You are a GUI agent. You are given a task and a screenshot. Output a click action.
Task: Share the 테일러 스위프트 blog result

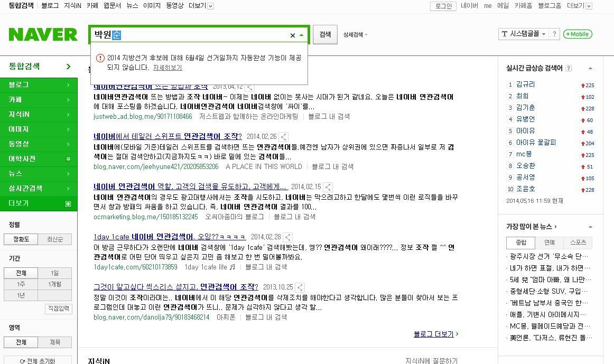click(x=284, y=137)
